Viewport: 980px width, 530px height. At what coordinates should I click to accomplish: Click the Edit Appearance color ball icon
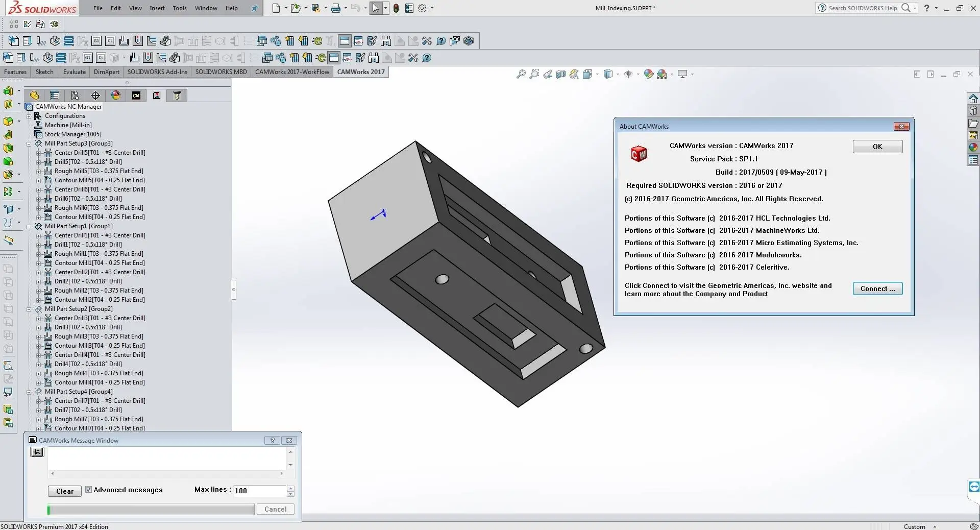[x=649, y=75]
